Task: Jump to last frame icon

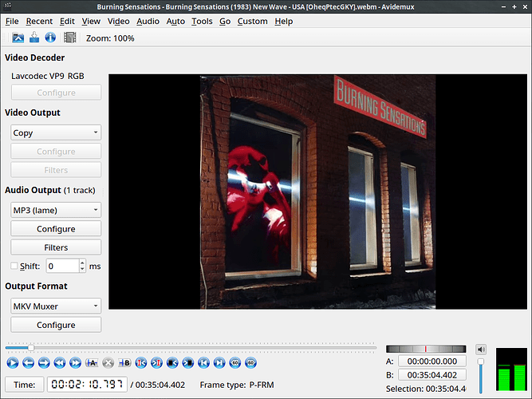Action: tap(219, 363)
